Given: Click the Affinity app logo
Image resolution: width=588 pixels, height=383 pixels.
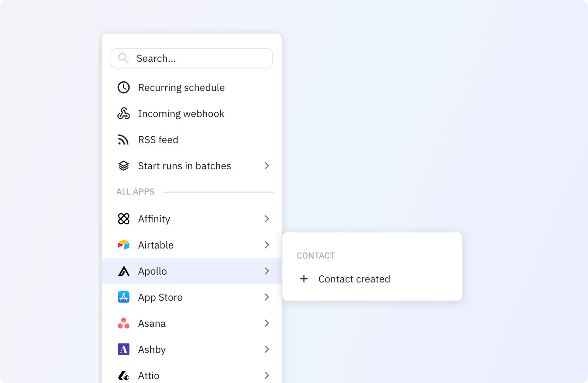Looking at the screenshot, I should [x=124, y=219].
